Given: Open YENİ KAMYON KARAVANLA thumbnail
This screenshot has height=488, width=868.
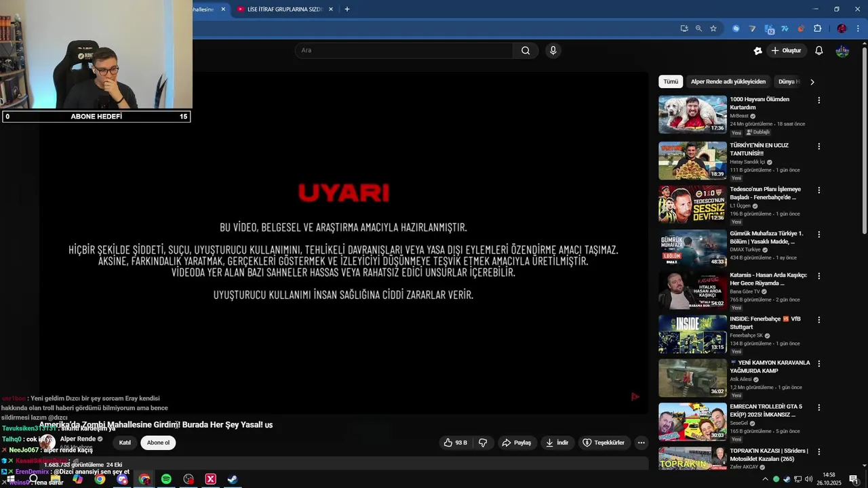Looking at the screenshot, I should 692,378.
